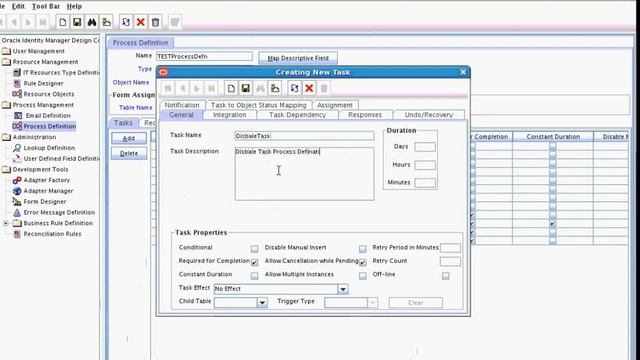Toggle Allow Cancellation while Pending checkbox
The height and width of the screenshot is (360, 640).
click(x=362, y=262)
